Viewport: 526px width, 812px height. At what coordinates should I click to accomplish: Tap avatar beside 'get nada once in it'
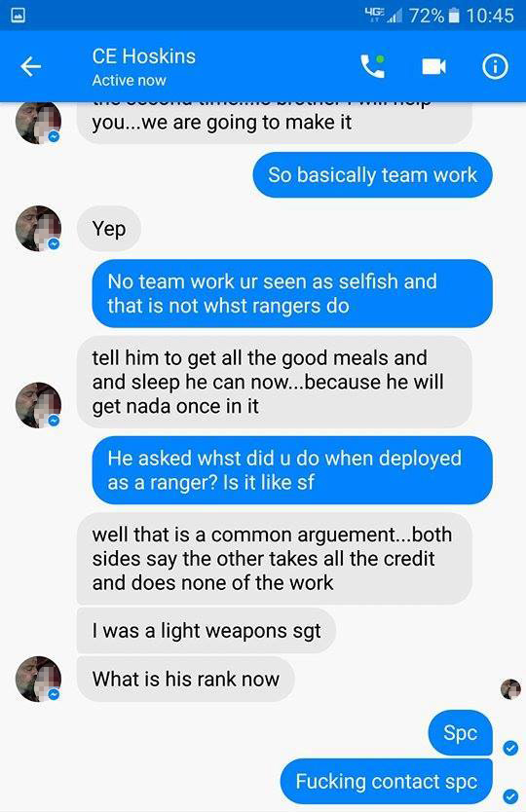38,405
